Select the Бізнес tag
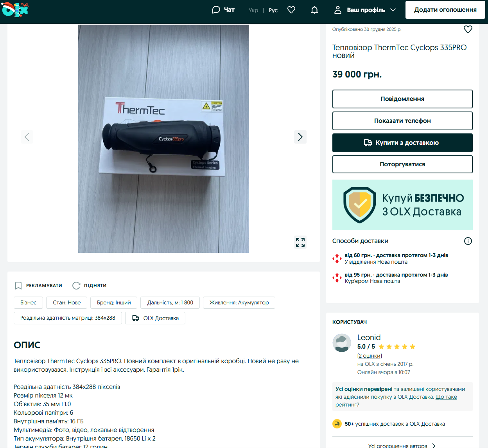The height and width of the screenshot is (448, 488). [29, 302]
